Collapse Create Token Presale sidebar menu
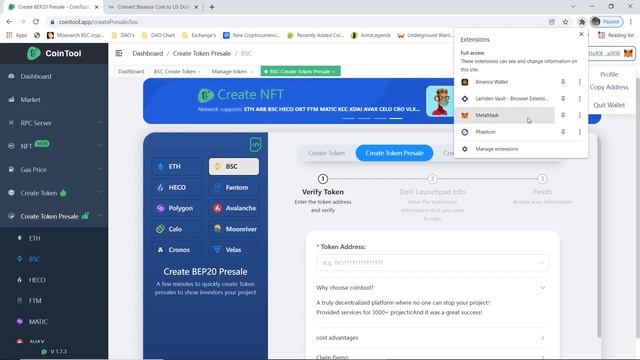 tap(54, 216)
